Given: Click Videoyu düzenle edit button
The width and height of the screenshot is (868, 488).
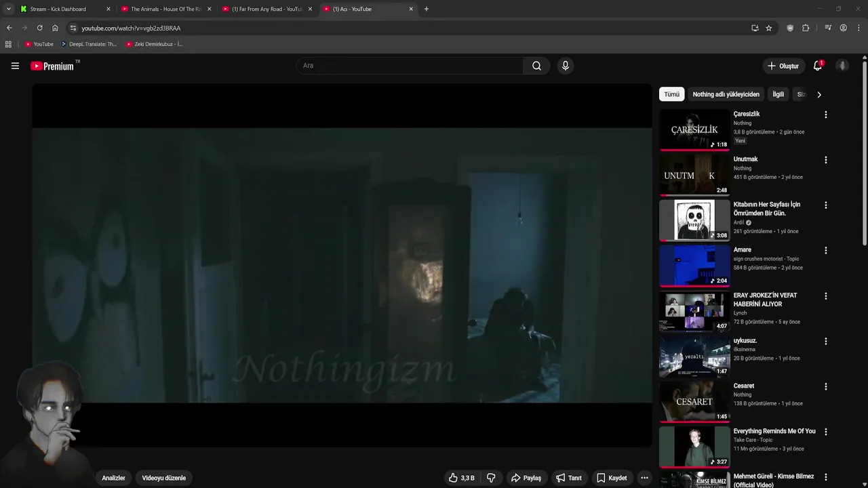Looking at the screenshot, I should click(x=163, y=478).
